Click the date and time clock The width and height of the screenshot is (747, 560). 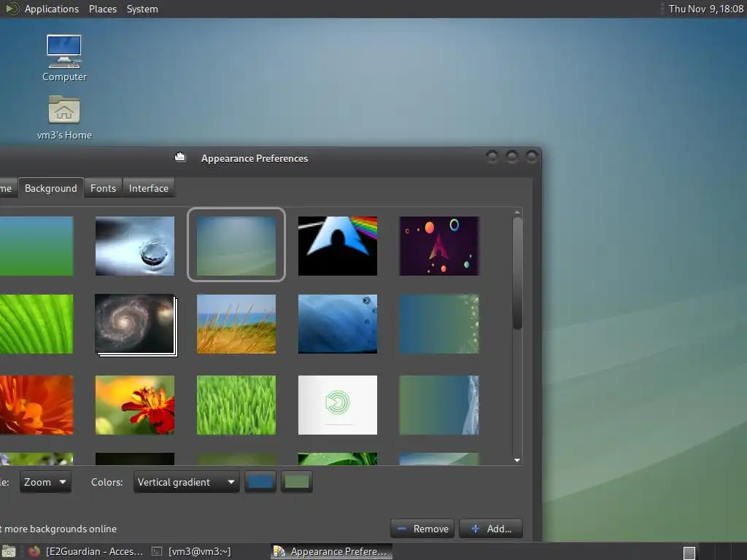[x=705, y=9]
